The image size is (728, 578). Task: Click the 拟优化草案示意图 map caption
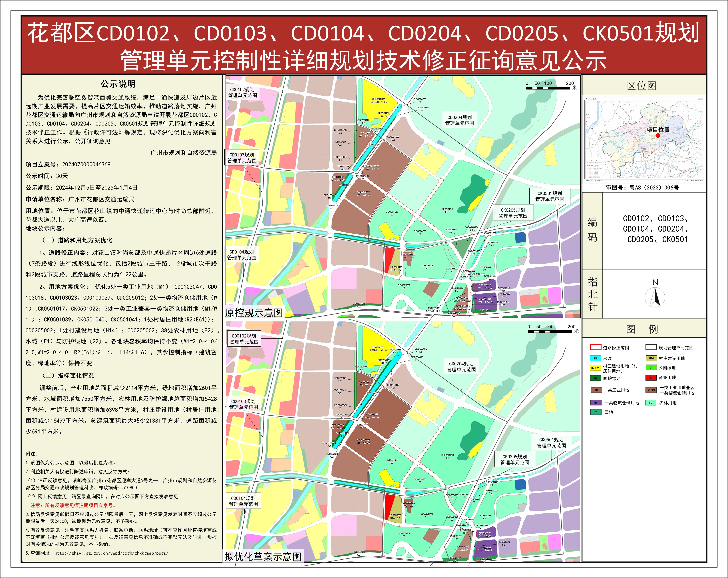[263, 556]
